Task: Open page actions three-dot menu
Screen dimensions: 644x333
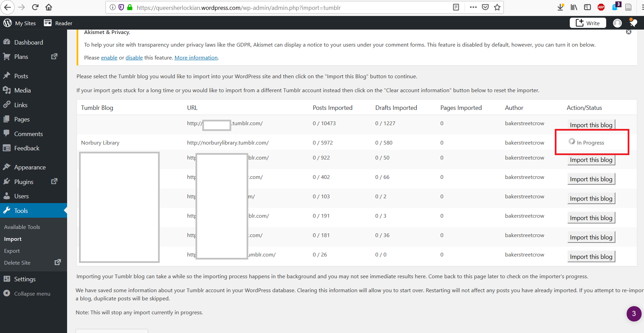Action: 473,7
